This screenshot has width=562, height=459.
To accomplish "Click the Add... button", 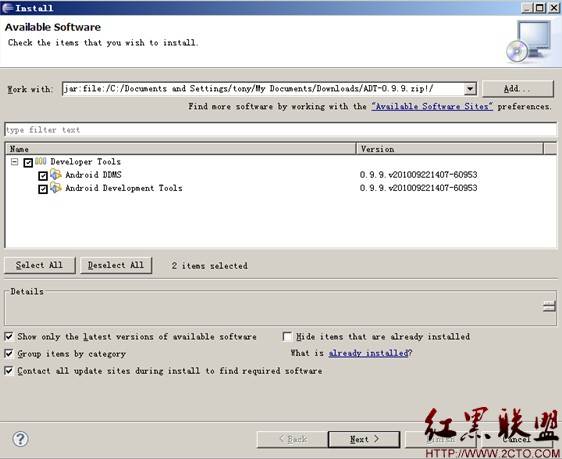I will point(518,89).
